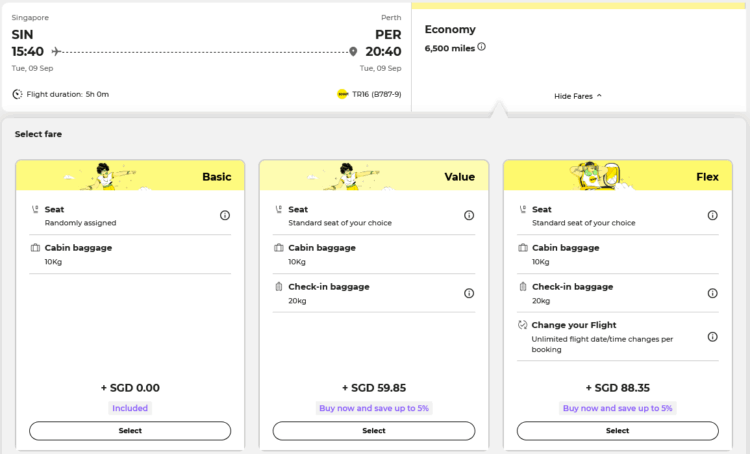Show check-in baggage info in Value fare

469,293
